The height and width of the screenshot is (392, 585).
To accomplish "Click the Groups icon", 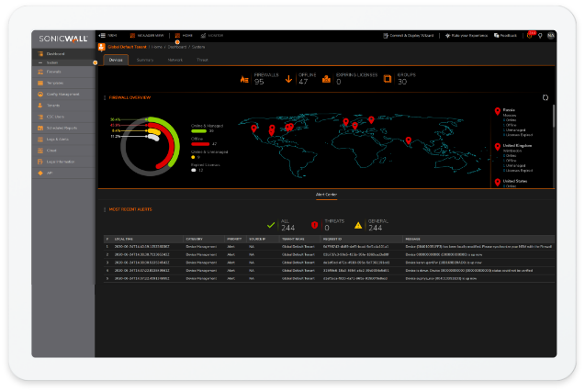I will 388,79.
